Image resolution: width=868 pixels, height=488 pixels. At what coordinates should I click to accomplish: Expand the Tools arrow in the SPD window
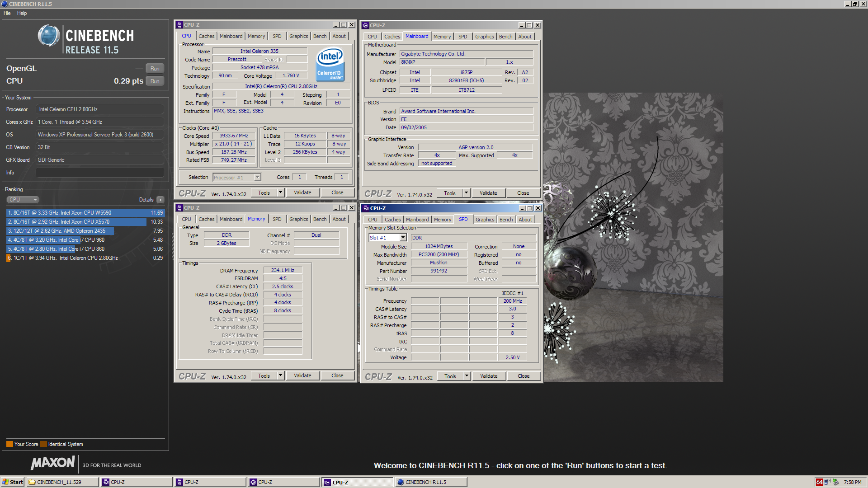[467, 376]
